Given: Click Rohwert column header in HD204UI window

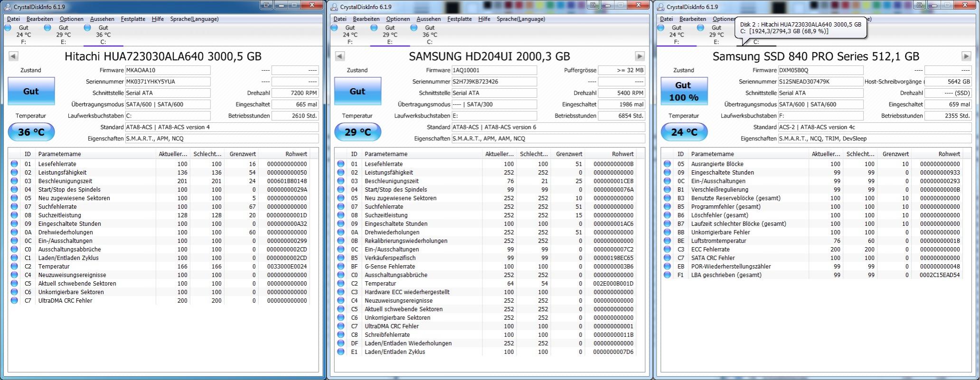Looking at the screenshot, I should point(612,154).
